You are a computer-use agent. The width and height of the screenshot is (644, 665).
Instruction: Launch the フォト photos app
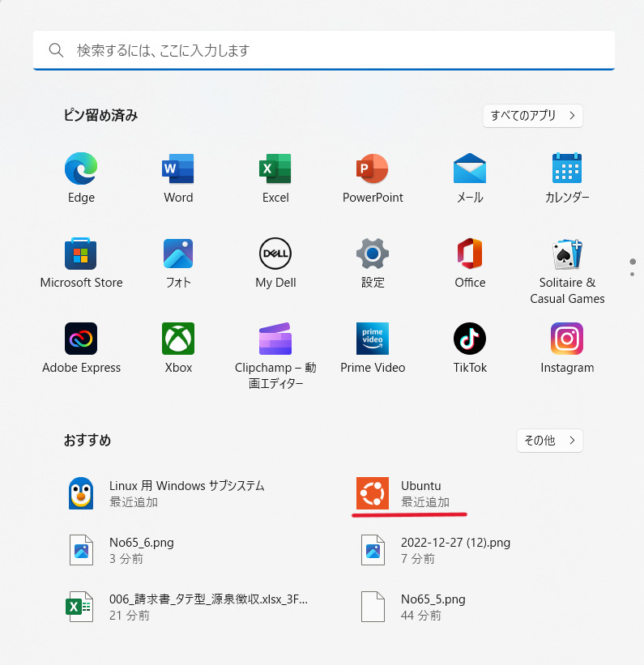pos(178,254)
